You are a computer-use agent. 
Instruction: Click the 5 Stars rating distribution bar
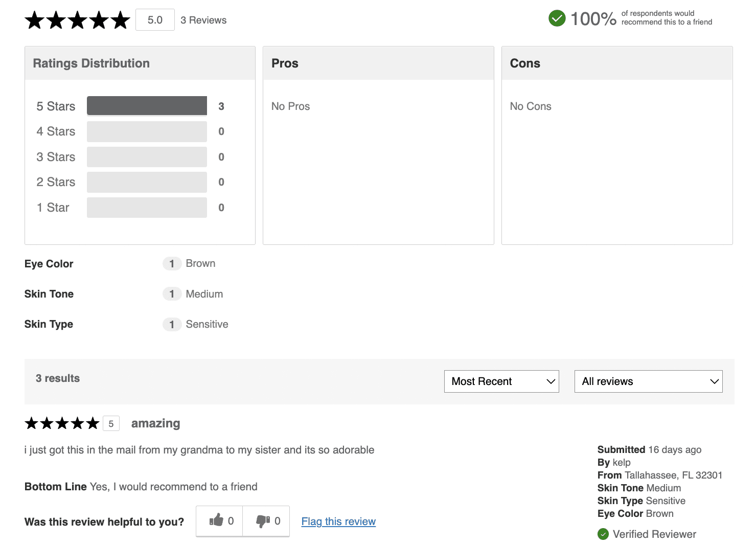point(147,105)
